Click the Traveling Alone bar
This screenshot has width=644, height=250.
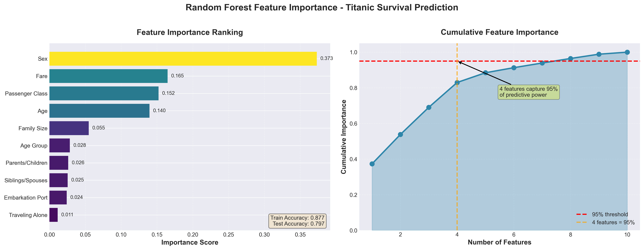click(53, 215)
